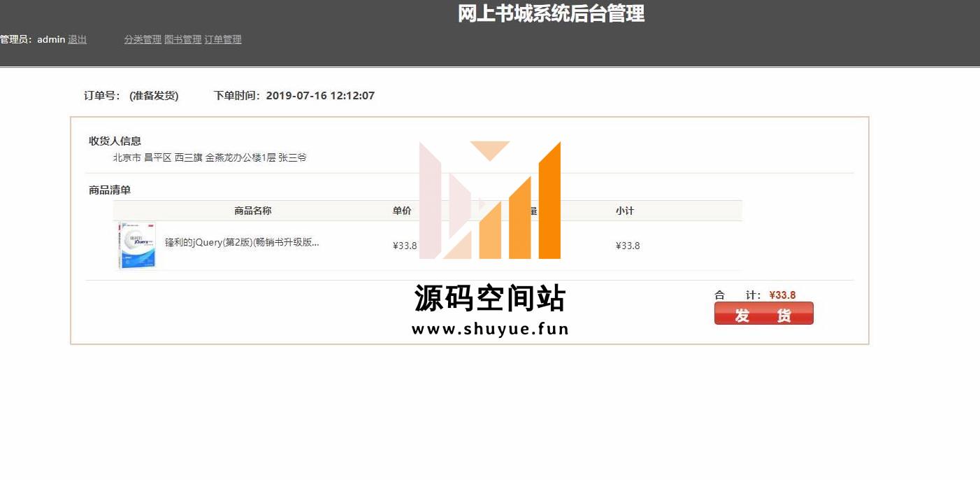Click the 小计 column header

click(624, 211)
